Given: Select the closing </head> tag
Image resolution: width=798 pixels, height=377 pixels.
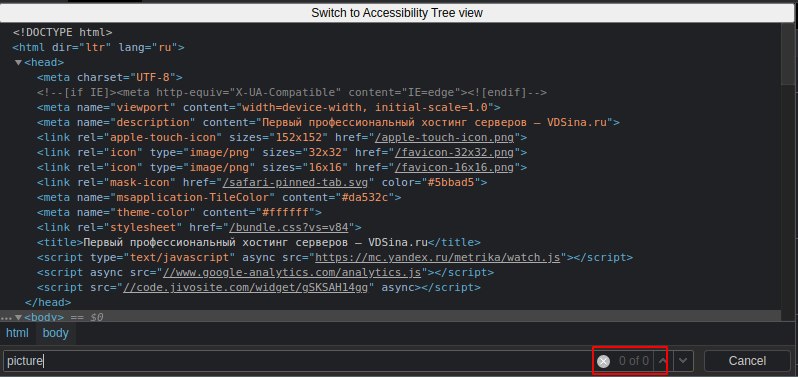Looking at the screenshot, I should click(48, 303).
